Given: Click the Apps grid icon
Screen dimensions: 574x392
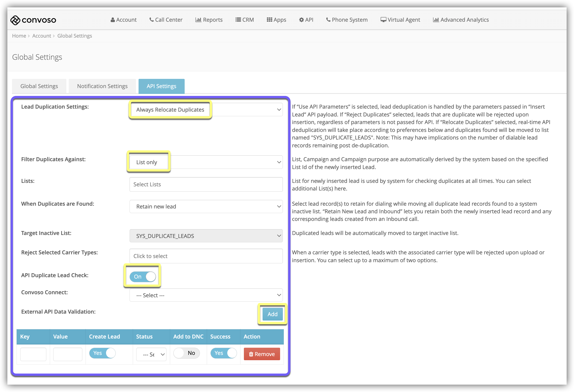Looking at the screenshot, I should point(269,20).
